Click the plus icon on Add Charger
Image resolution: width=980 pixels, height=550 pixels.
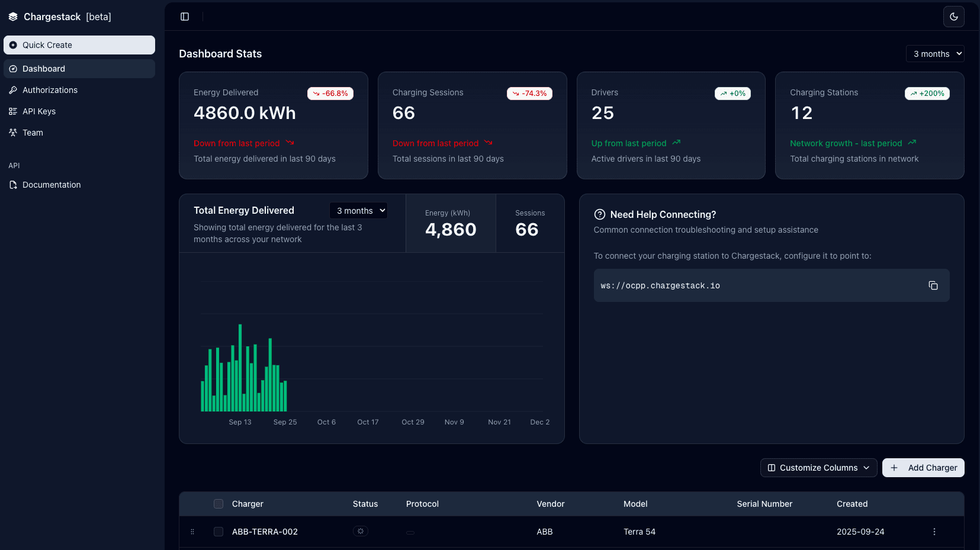(894, 468)
